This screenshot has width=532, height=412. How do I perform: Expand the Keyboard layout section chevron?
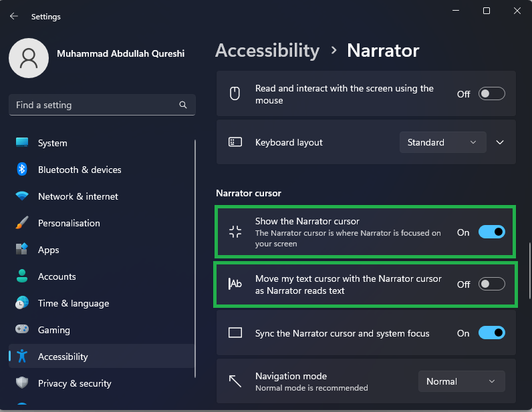500,142
